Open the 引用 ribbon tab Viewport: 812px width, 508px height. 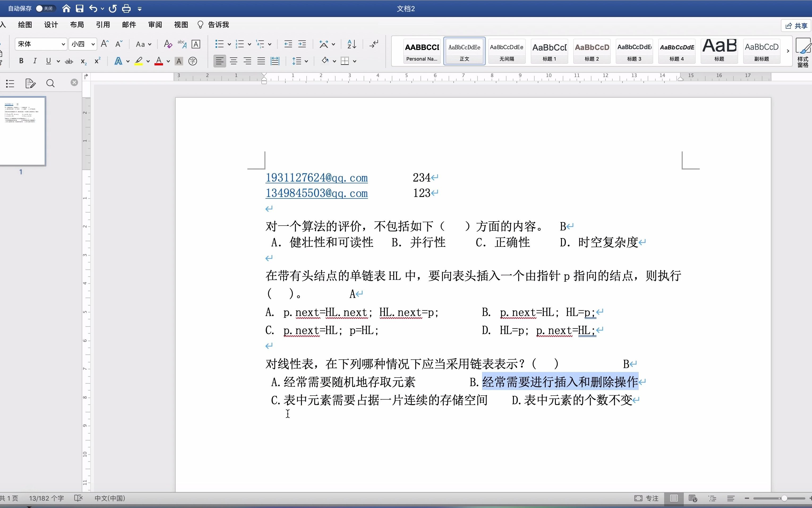tap(103, 24)
